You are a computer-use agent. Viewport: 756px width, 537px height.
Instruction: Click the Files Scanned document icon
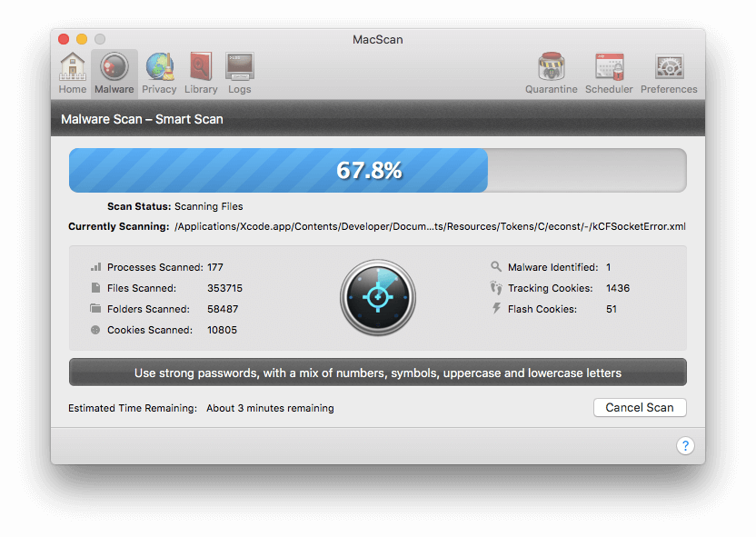96,288
